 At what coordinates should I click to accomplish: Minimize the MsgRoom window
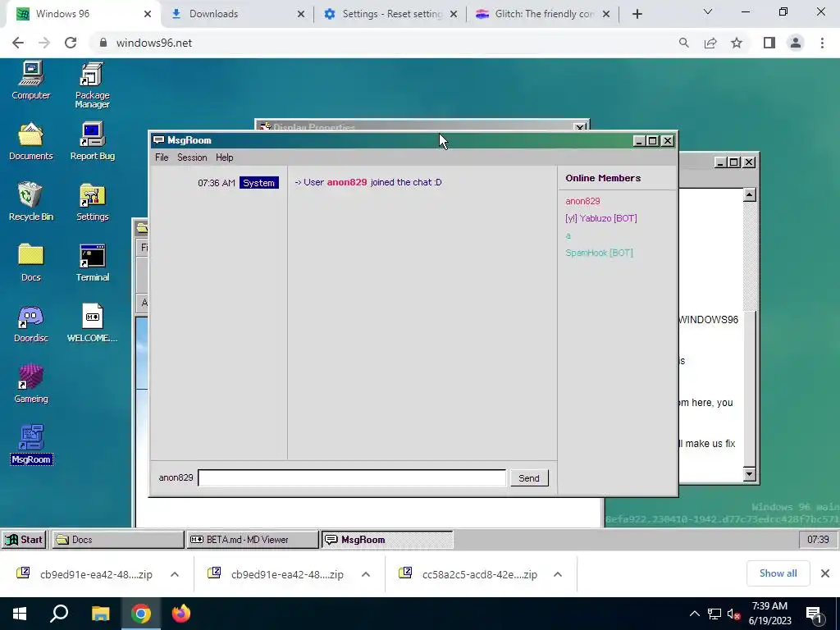[638, 141]
